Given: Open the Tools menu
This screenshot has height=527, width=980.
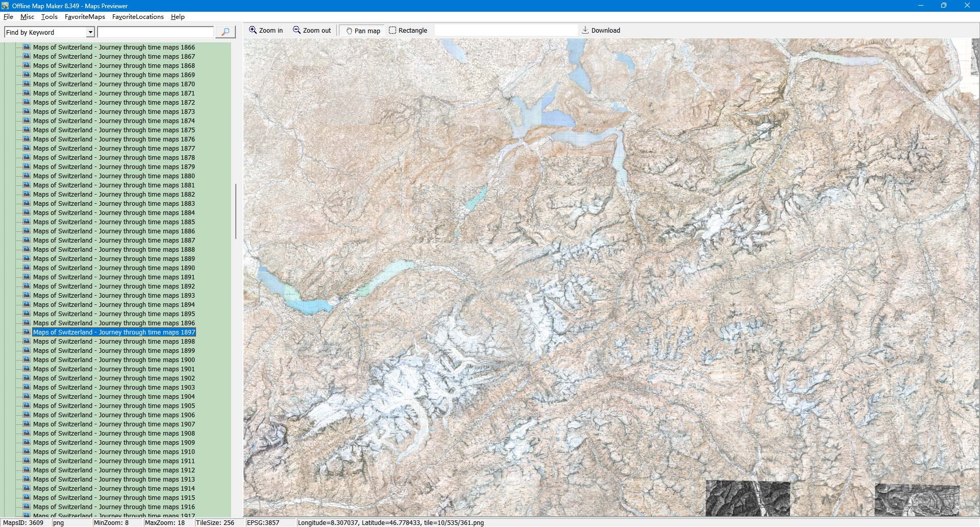Looking at the screenshot, I should (x=49, y=17).
